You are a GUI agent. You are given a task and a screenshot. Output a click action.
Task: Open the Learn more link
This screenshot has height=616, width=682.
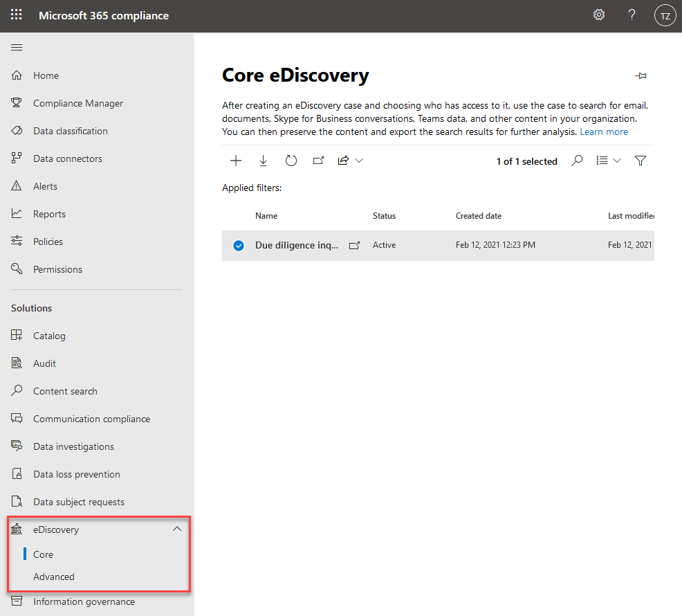(x=604, y=132)
